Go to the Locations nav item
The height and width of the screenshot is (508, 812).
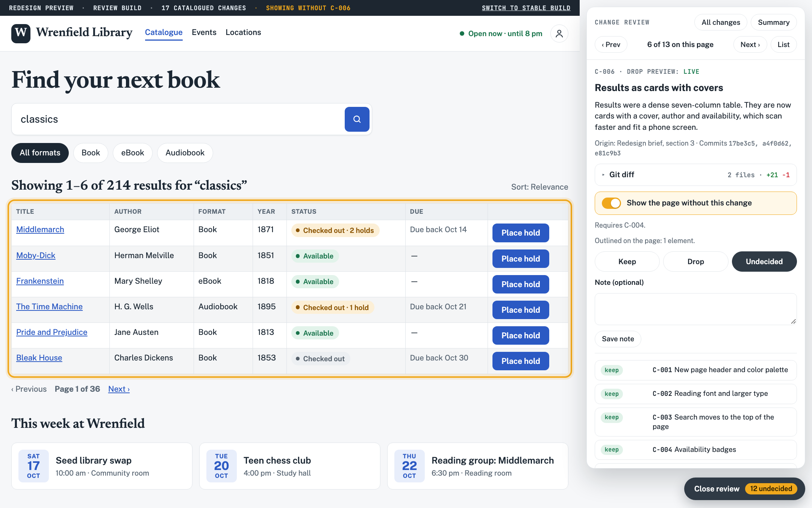243,32
